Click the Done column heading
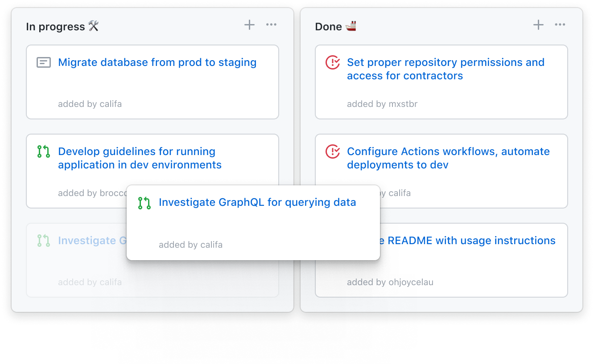Image resolution: width=594 pixels, height=364 pixels. [328, 27]
